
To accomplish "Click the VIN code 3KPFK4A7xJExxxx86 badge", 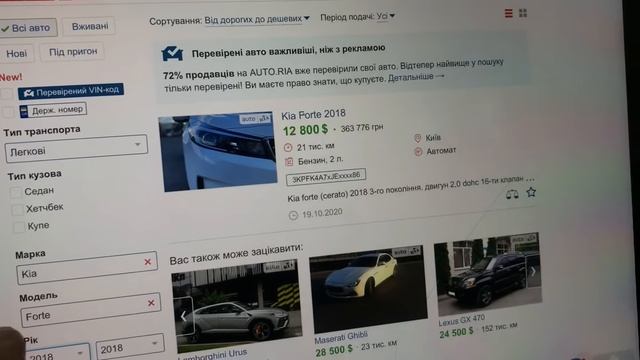I will click(326, 177).
